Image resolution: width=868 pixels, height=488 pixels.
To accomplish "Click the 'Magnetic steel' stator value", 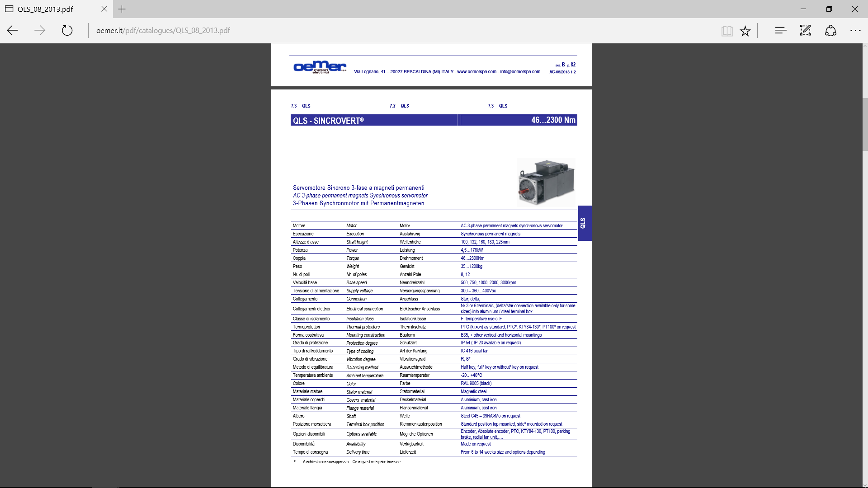I will coord(473,392).
